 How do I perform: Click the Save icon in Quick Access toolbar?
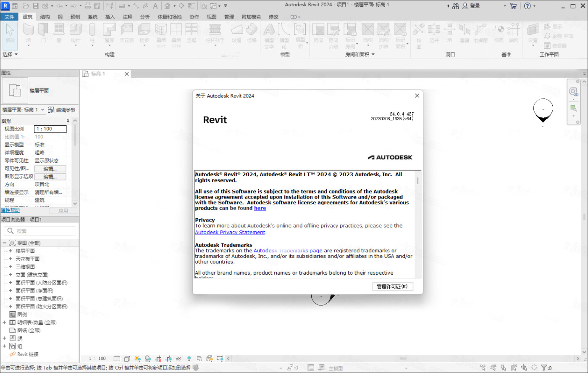coord(35,5)
